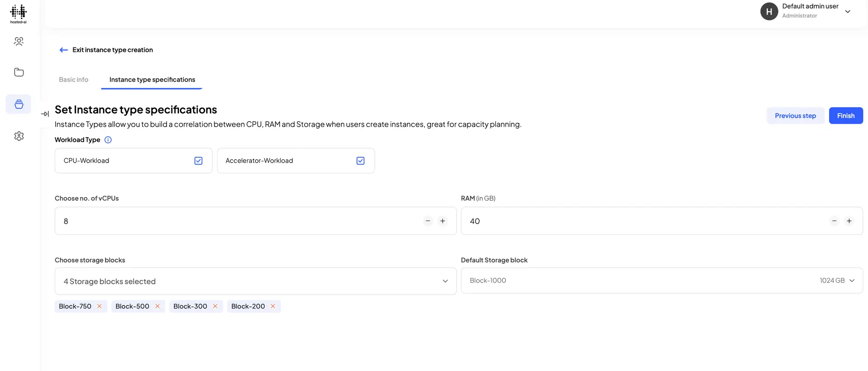The width and height of the screenshot is (868, 371).
Task: Open the settings gear sidebar icon
Action: pos(19,136)
